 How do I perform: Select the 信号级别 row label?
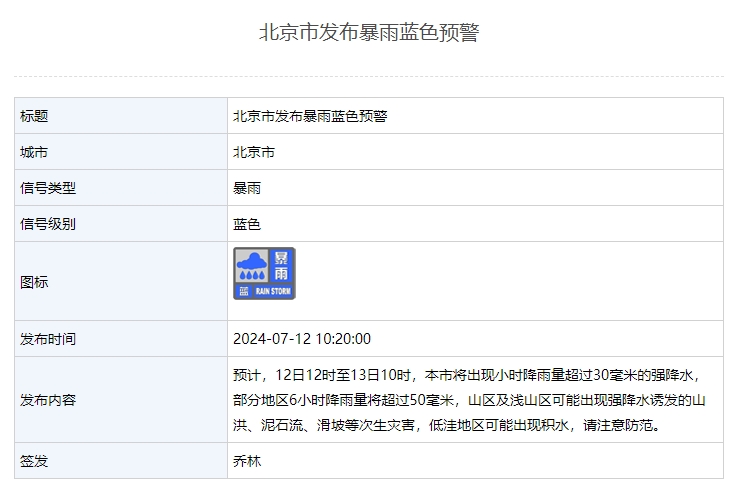coord(48,224)
